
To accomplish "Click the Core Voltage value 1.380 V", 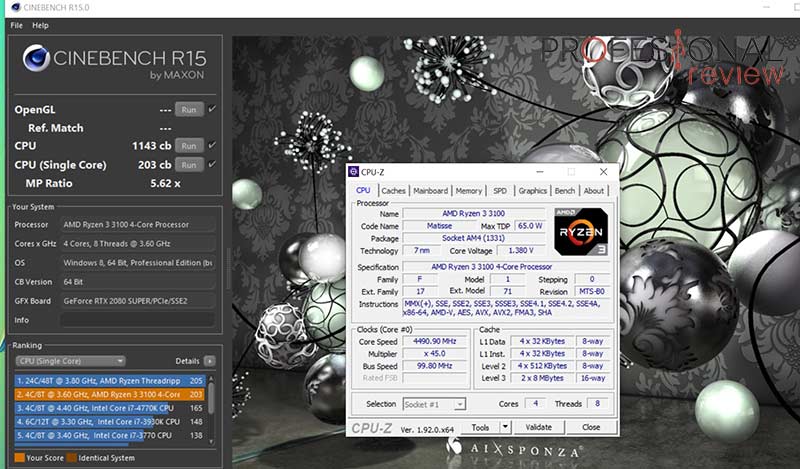I will (521, 251).
